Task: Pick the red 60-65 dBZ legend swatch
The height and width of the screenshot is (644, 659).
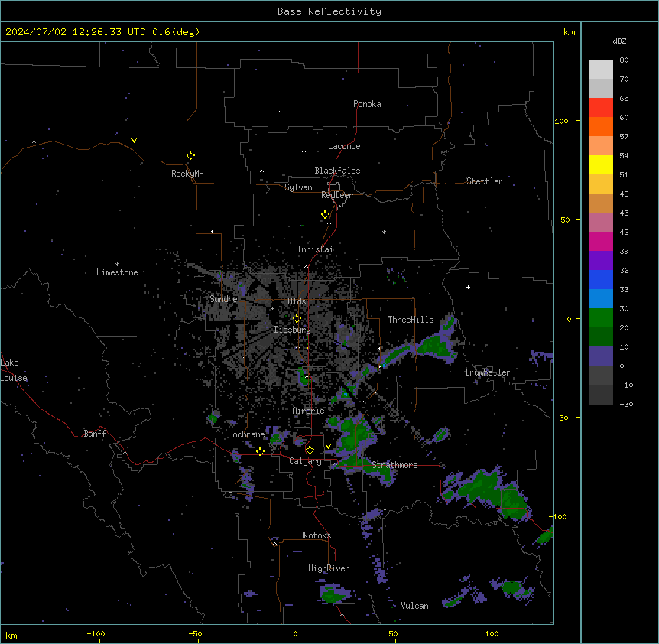Action: tap(601, 107)
